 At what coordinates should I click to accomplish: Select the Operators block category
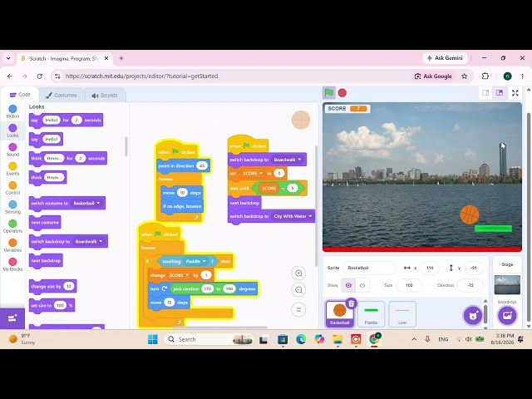pyautogui.click(x=12, y=226)
